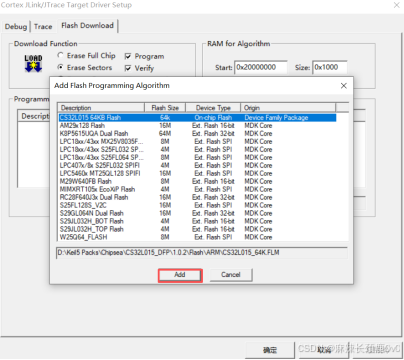Select S29GL064N Dual Flash entry
Image resolution: width=404 pixels, height=360 pixels.
coord(197,213)
